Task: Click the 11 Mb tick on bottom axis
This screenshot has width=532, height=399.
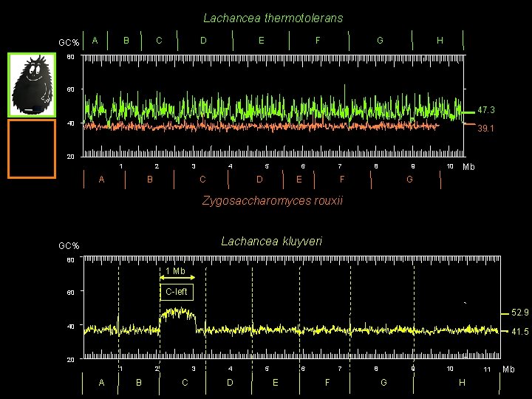Action: pos(487,369)
